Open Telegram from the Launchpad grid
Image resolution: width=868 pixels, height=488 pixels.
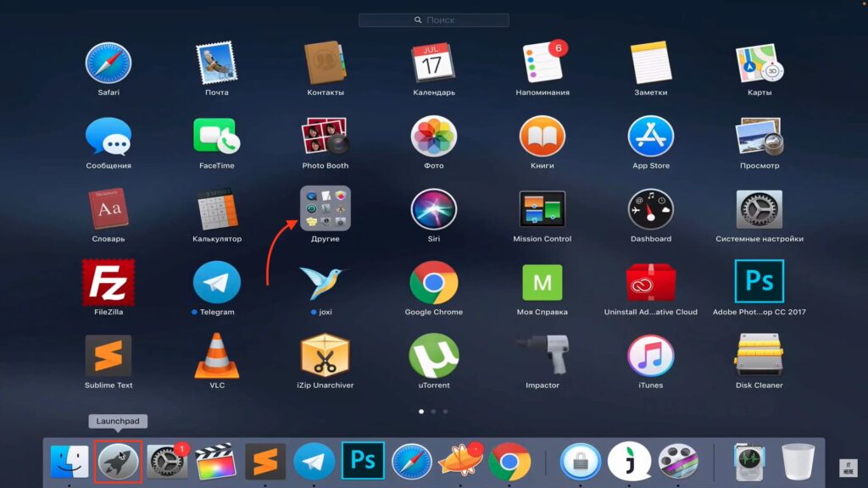click(216, 282)
